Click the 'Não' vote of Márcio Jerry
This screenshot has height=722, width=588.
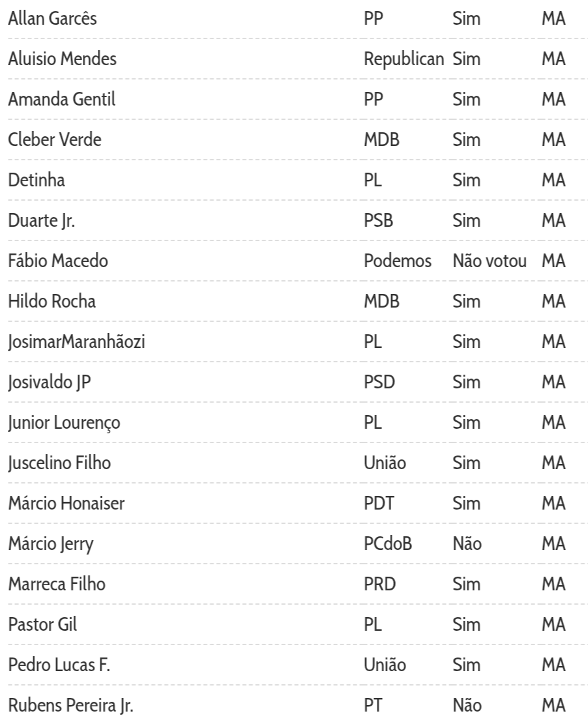tap(467, 544)
